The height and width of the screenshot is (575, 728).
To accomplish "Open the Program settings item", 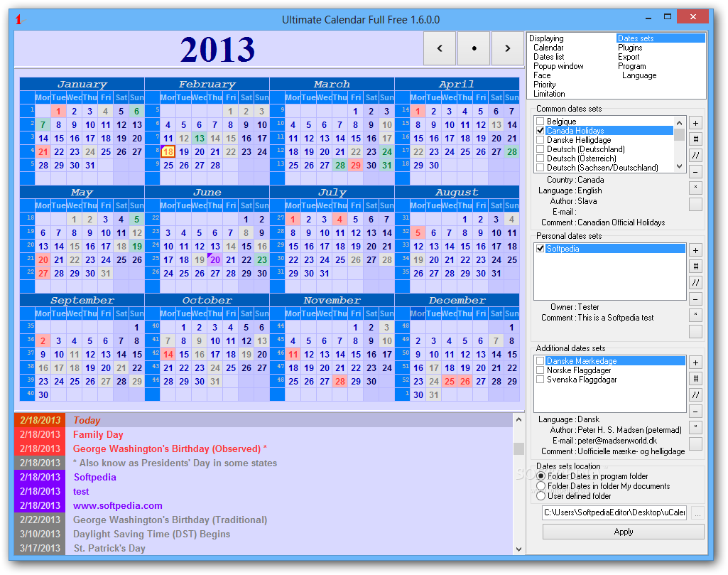I will (x=632, y=66).
